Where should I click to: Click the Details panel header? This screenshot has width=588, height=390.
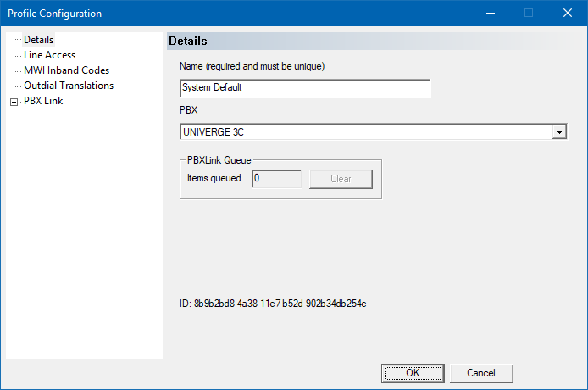pos(376,41)
